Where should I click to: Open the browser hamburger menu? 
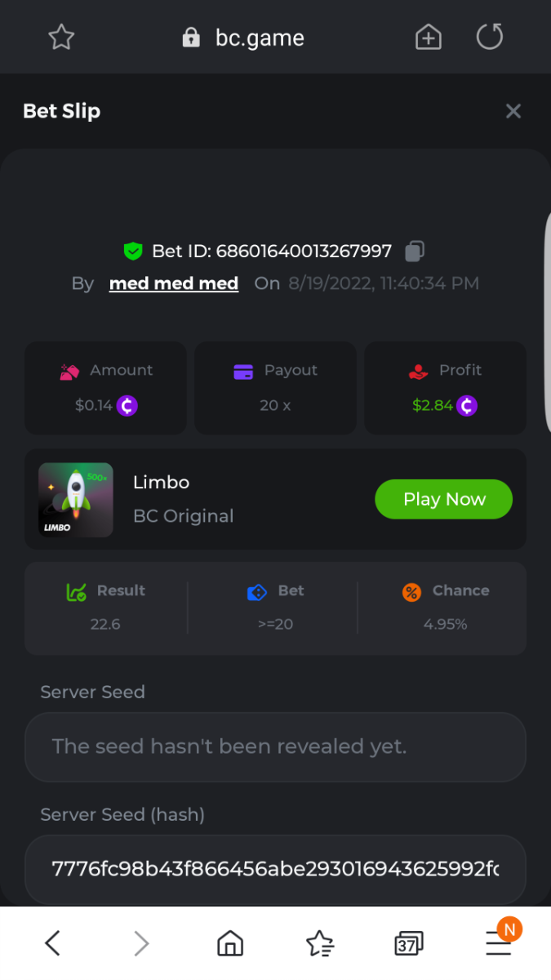pyautogui.click(x=498, y=944)
